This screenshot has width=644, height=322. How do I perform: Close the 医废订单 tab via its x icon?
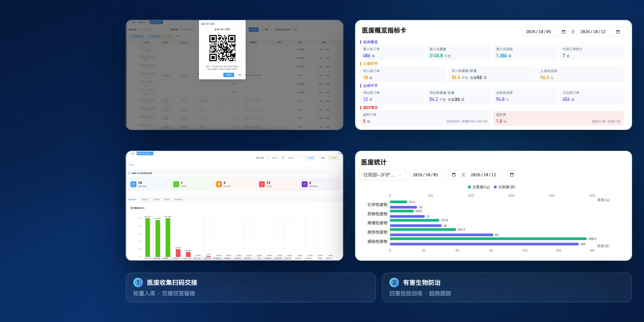[161, 22]
